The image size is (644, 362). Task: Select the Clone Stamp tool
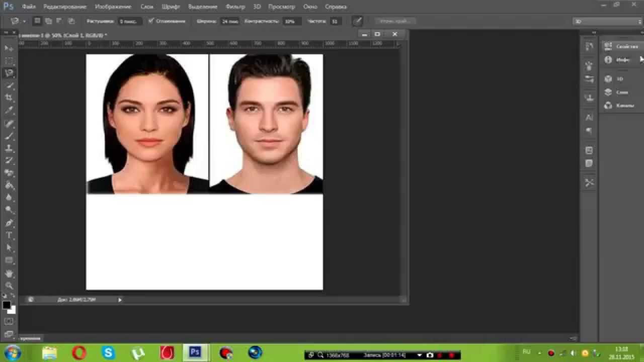[9, 149]
